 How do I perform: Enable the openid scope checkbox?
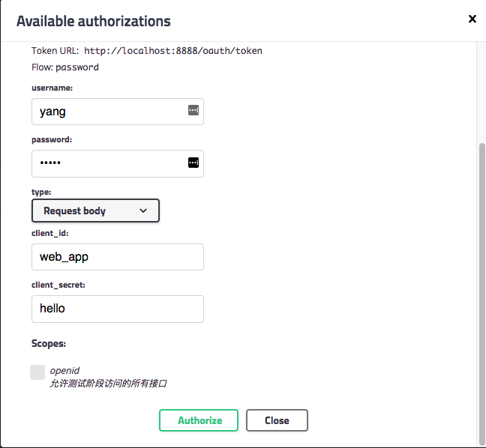pos(37,372)
